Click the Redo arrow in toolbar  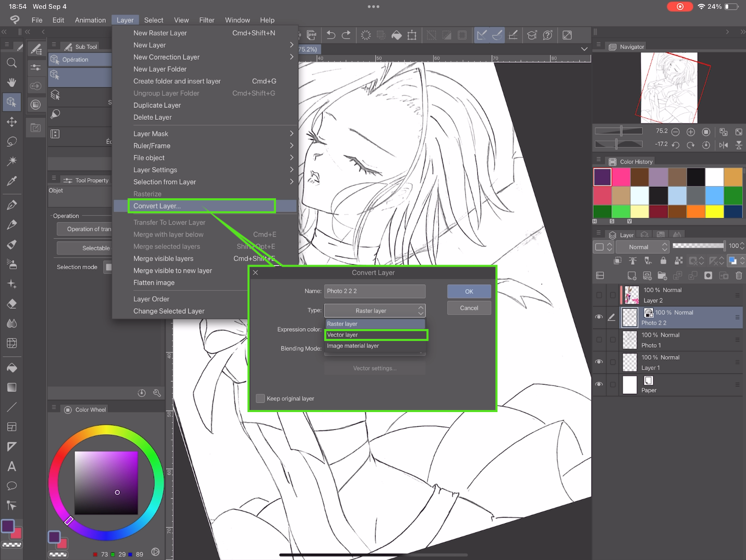pos(346,35)
